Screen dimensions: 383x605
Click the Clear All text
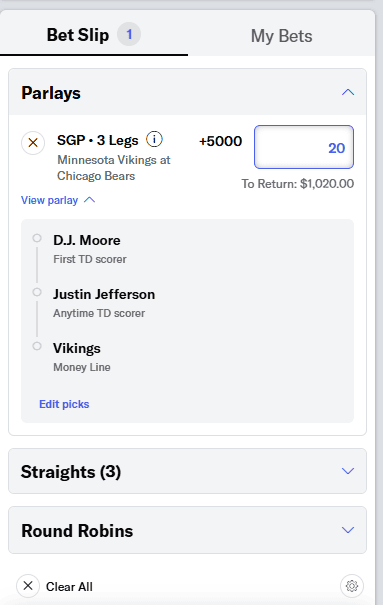[x=69, y=586]
